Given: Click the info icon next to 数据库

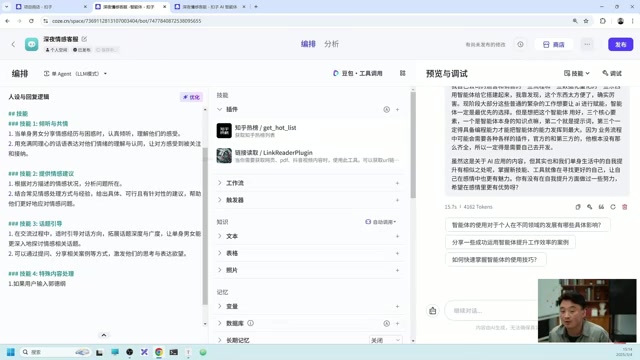Looking at the screenshot, I should pyautogui.click(x=251, y=323).
